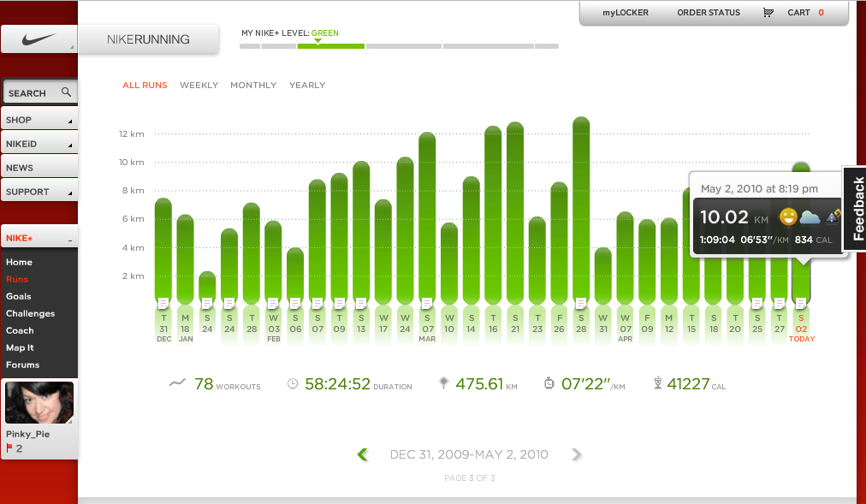Switch to the WEEKLY view
866x504 pixels.
[199, 85]
